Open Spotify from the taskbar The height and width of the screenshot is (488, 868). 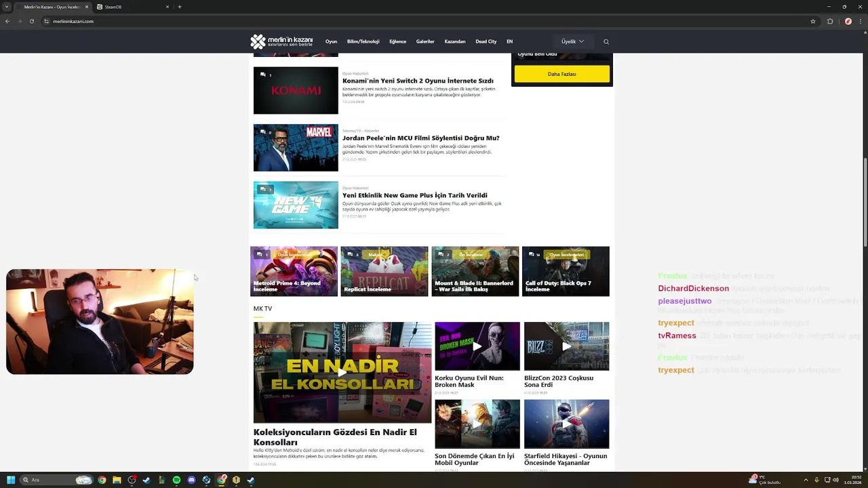pos(176,480)
